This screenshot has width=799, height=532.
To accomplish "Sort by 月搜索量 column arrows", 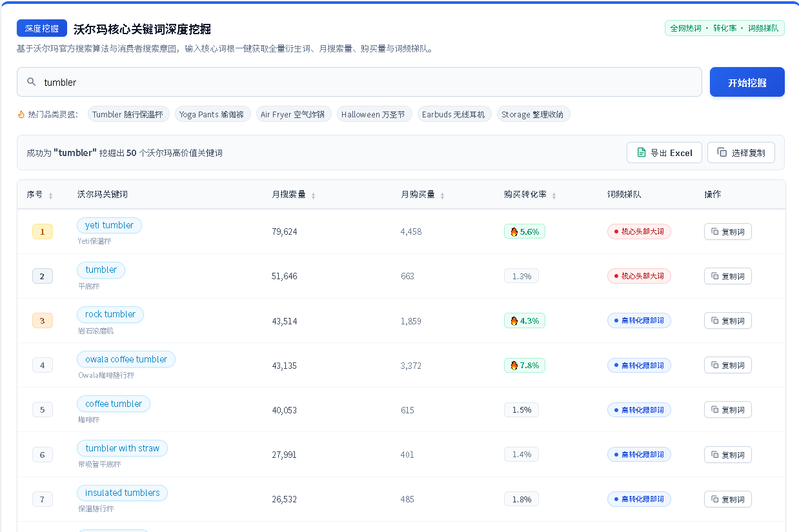I will click(x=313, y=195).
